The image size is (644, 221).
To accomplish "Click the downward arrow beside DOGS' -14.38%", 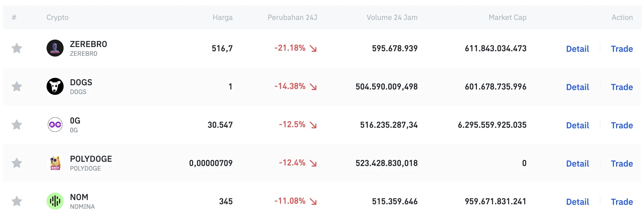I will (313, 87).
